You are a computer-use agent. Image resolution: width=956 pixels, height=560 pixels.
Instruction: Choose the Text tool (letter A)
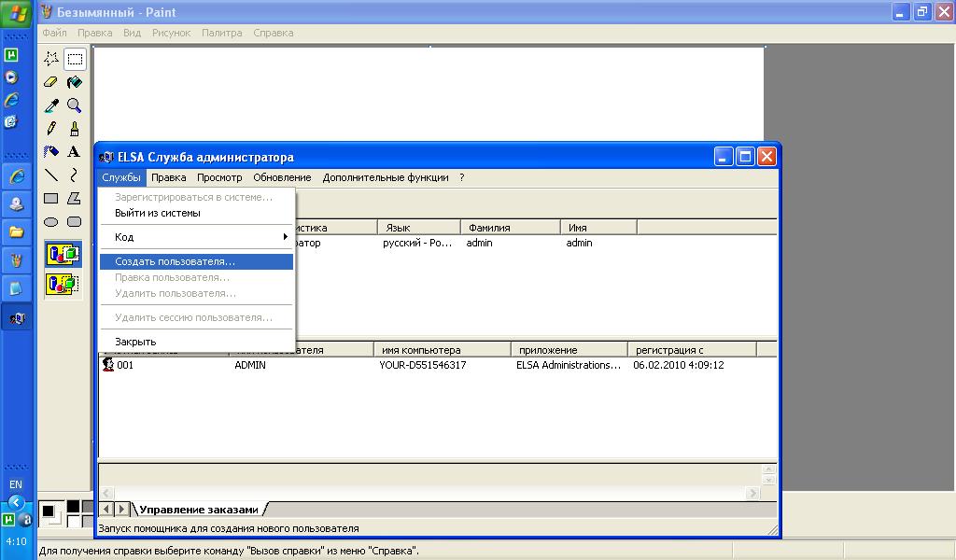click(x=74, y=151)
